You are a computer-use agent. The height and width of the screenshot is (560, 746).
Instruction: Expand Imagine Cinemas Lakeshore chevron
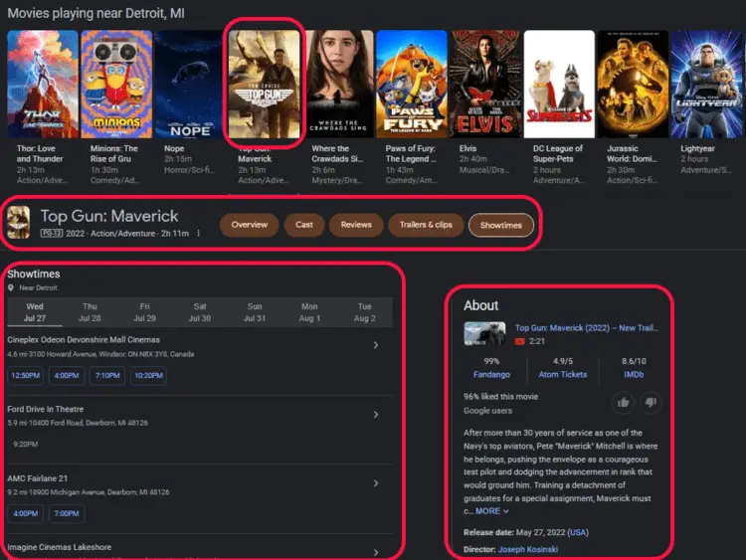376,552
